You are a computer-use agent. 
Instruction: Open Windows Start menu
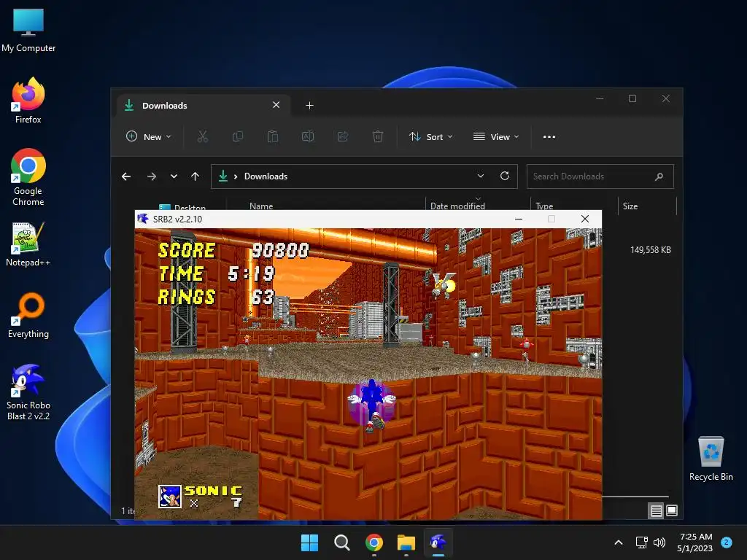[309, 542]
